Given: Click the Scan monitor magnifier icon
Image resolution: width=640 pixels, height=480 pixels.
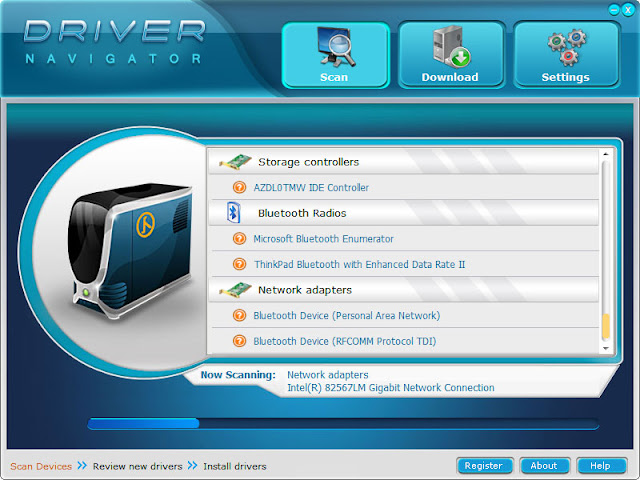Looking at the screenshot, I should pyautogui.click(x=336, y=47).
